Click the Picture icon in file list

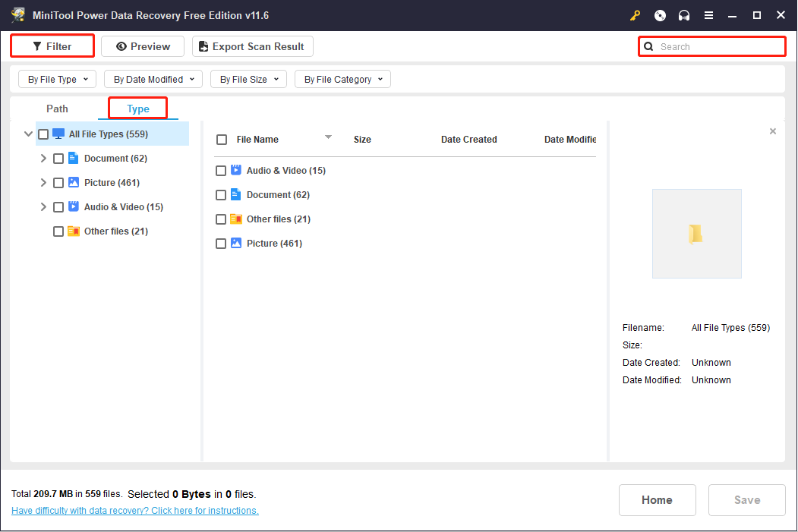[235, 244]
